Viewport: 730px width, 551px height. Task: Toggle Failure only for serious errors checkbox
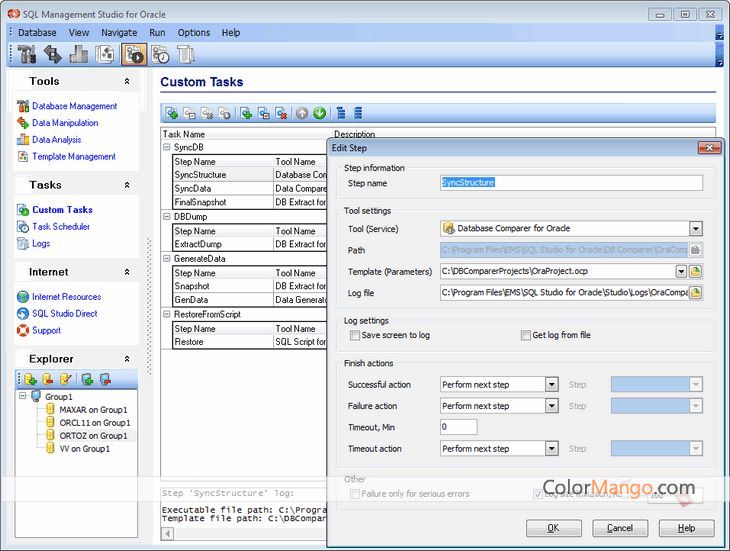click(x=355, y=494)
